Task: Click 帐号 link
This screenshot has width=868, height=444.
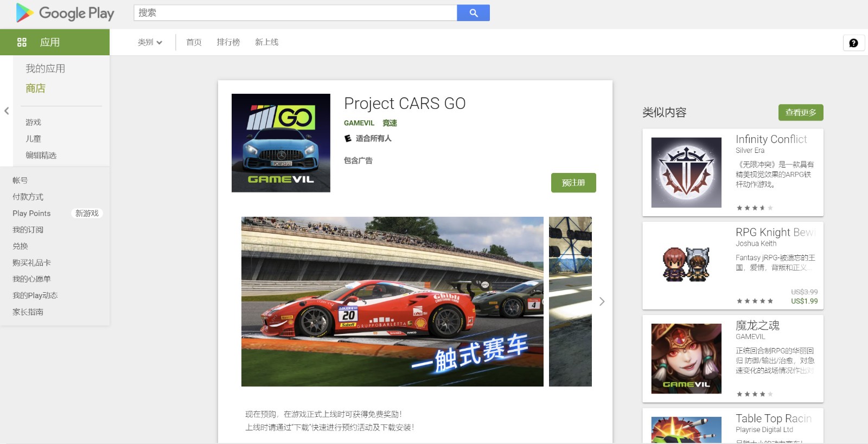Action: point(20,181)
